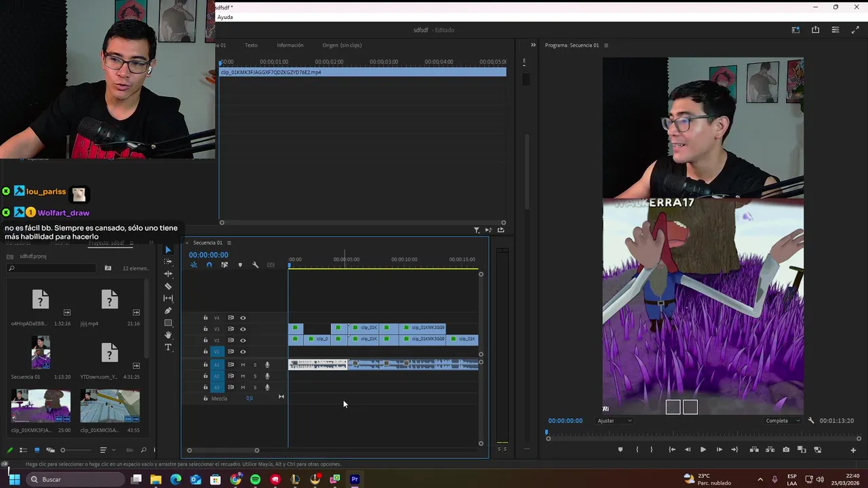Viewport: 868px width, 488px height.
Task: Add marker in timeline panel
Action: click(239, 265)
